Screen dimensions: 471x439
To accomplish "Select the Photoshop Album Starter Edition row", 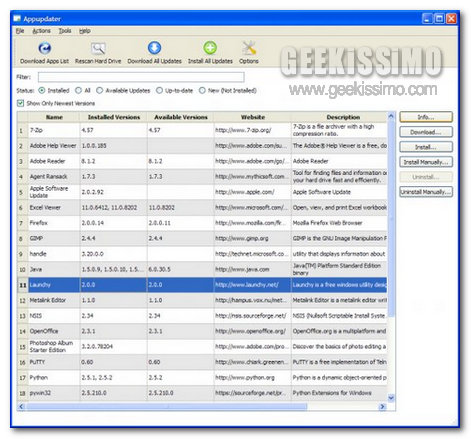I will click(202, 347).
